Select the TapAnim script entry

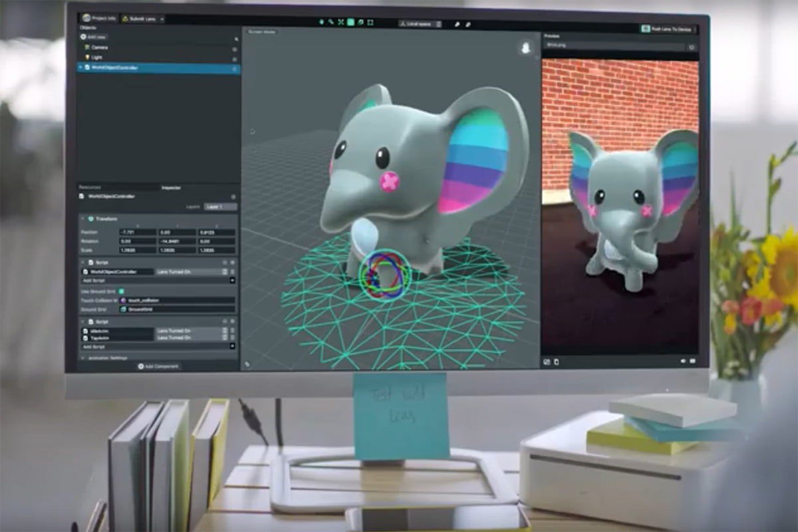(x=117, y=338)
